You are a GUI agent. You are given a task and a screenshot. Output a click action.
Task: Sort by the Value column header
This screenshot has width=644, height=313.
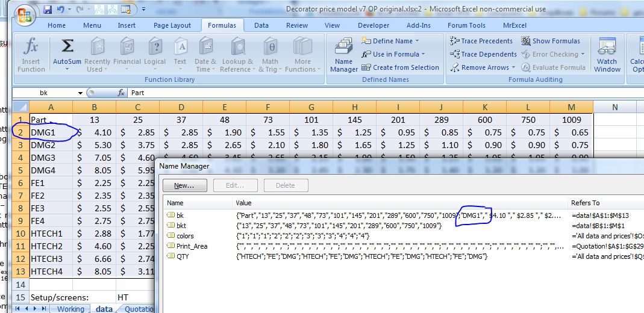click(401, 203)
